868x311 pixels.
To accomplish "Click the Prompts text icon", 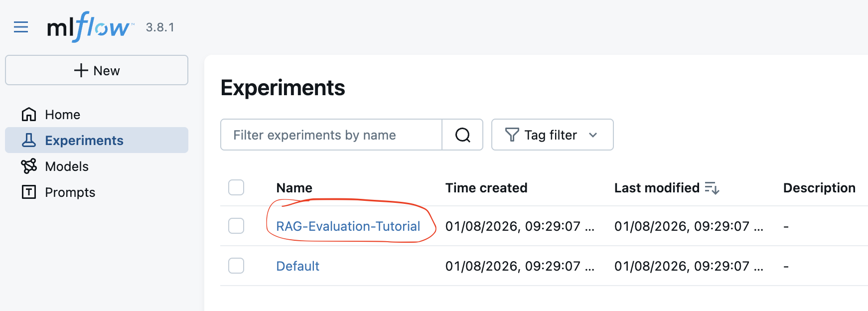I will [29, 192].
